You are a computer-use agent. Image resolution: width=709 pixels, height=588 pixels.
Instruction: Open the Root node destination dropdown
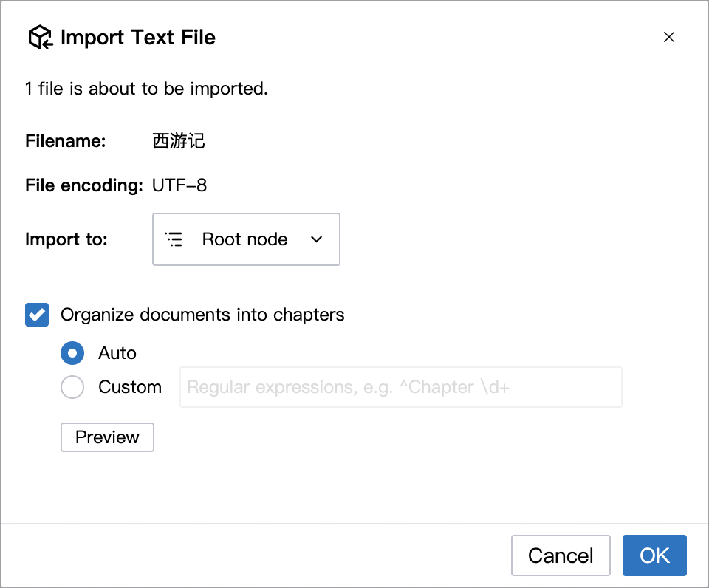[246, 239]
